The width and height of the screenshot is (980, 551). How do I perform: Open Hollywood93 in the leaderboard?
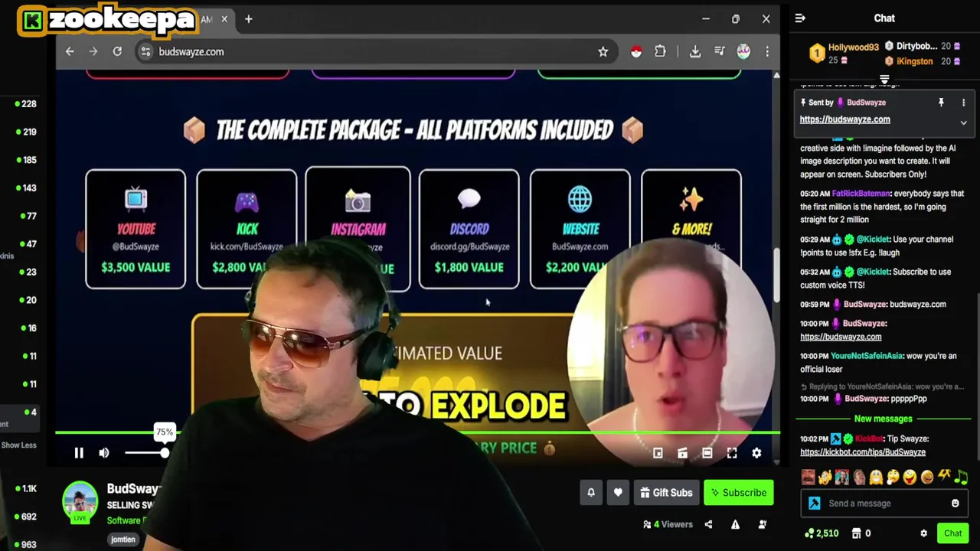pyautogui.click(x=853, y=47)
